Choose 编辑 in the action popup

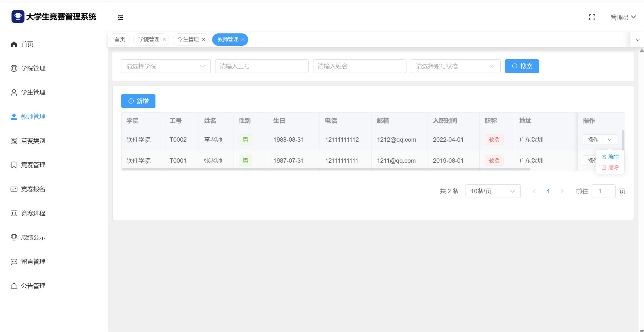point(610,157)
